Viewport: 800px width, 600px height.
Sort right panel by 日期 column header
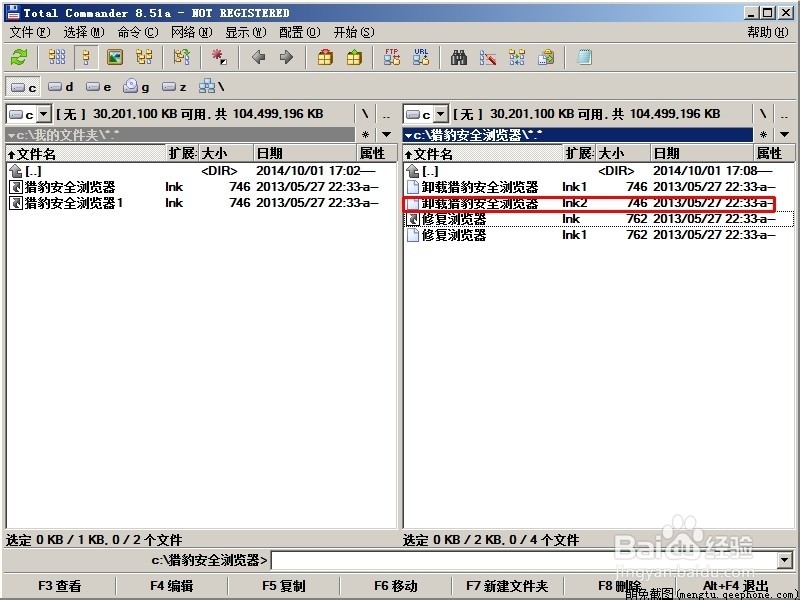tap(702, 154)
